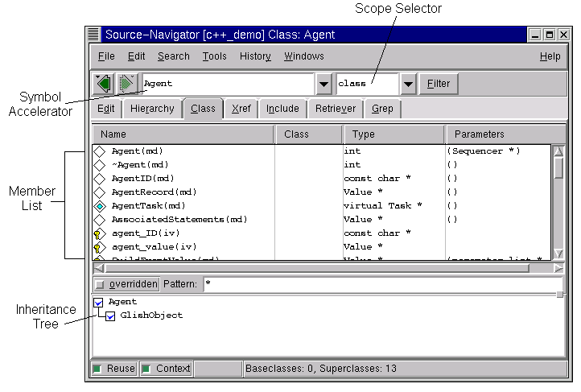Screen dimensions: 581x392
Task: Select the AgentID(md) member row
Action: [322, 179]
